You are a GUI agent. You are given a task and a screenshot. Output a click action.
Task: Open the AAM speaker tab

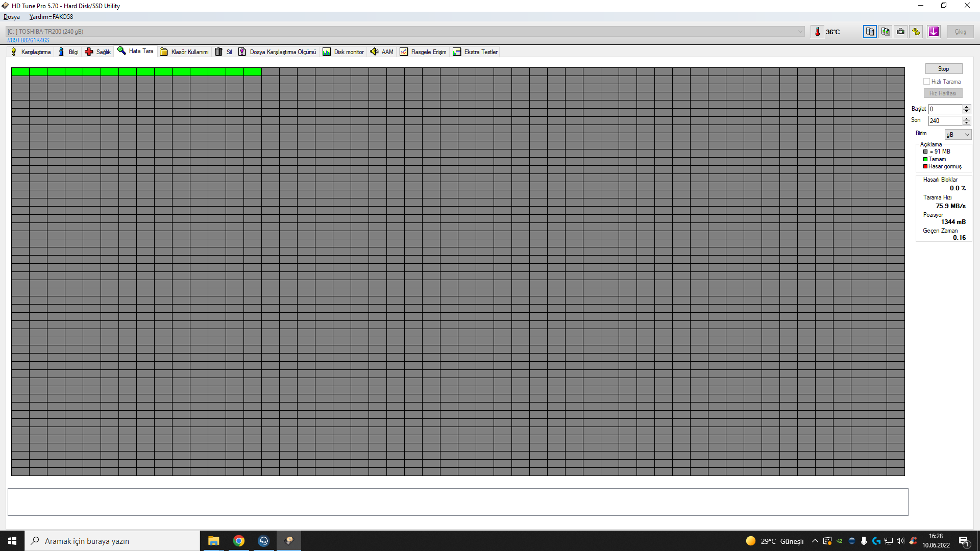382,52
